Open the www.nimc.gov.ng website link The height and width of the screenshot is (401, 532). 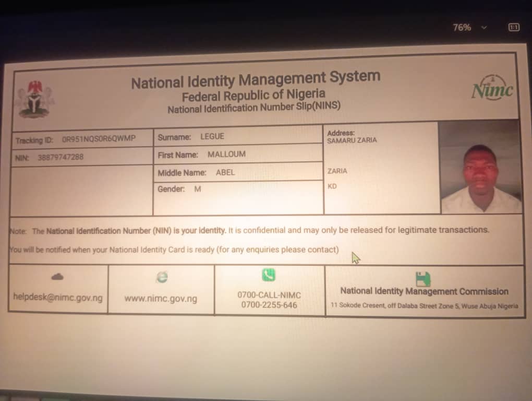[161, 299]
